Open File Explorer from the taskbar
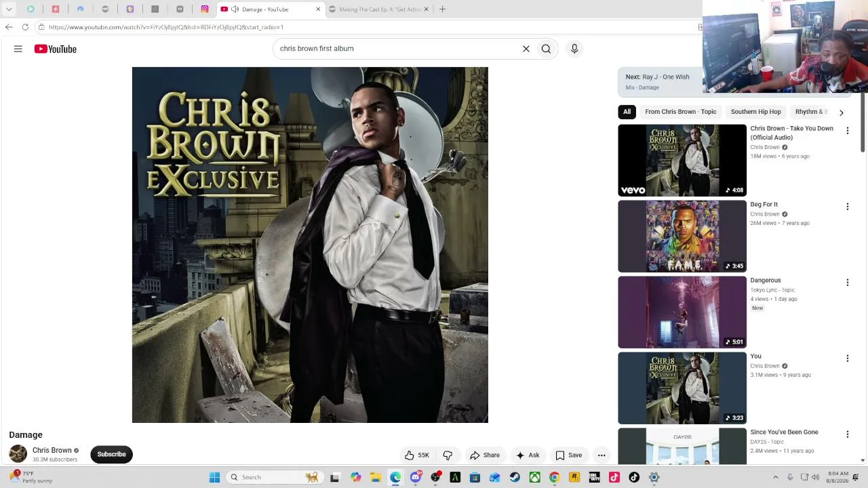 (376, 477)
